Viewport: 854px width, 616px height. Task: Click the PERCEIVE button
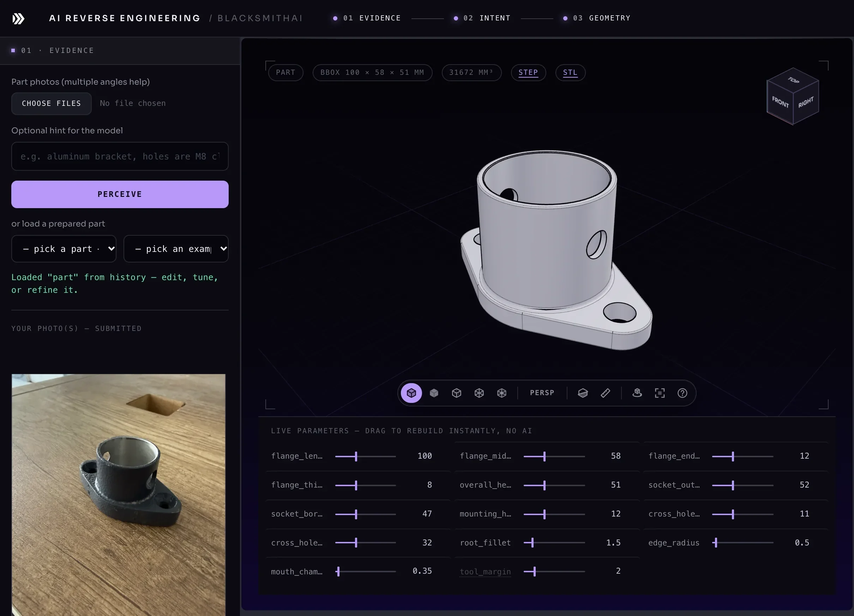click(120, 194)
